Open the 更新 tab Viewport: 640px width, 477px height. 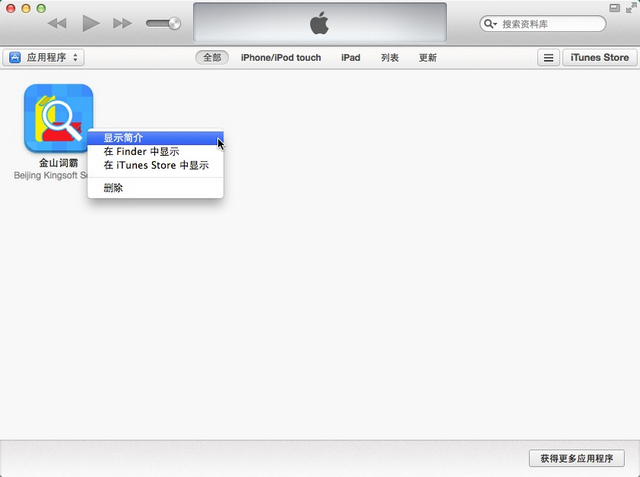click(428, 58)
